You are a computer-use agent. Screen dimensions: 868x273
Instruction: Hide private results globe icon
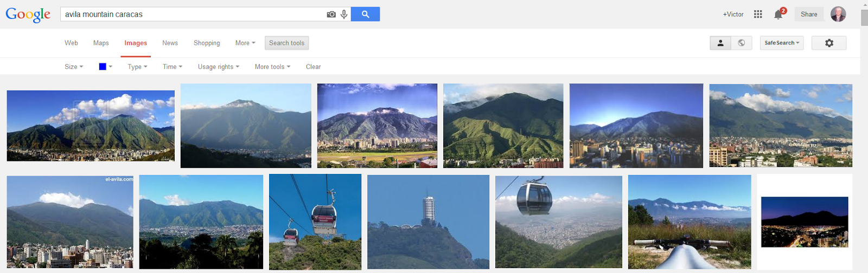coord(742,43)
